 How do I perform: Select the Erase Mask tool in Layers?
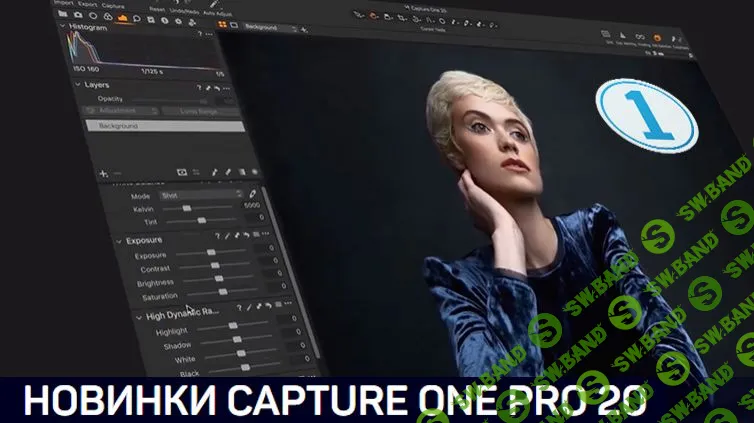click(228, 172)
